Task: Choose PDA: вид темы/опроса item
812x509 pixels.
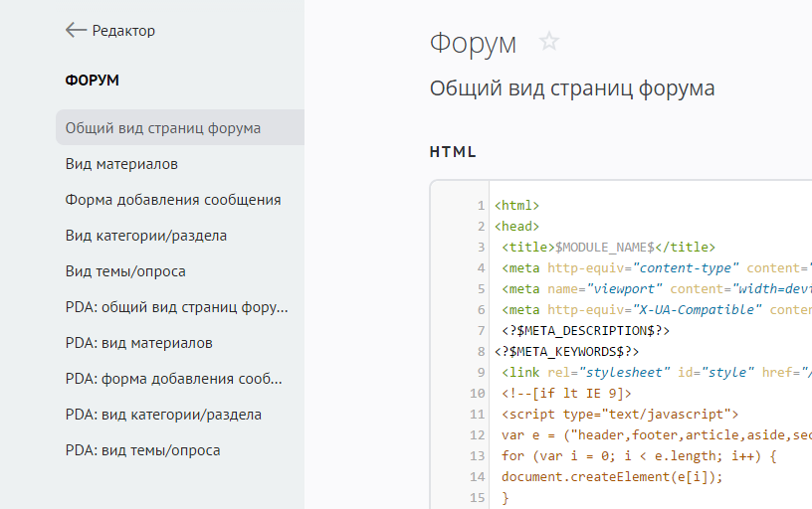Action: click(x=142, y=450)
